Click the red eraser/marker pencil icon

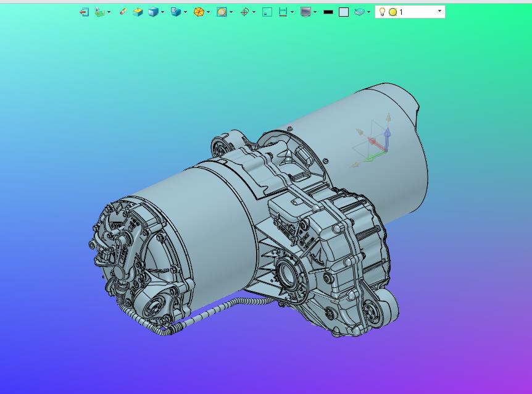point(123,12)
